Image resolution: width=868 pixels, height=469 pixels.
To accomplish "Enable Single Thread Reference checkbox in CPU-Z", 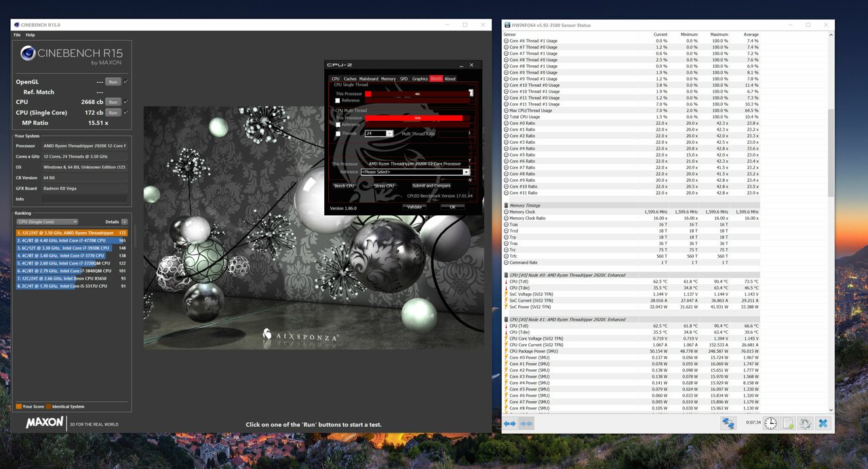I will [x=338, y=100].
